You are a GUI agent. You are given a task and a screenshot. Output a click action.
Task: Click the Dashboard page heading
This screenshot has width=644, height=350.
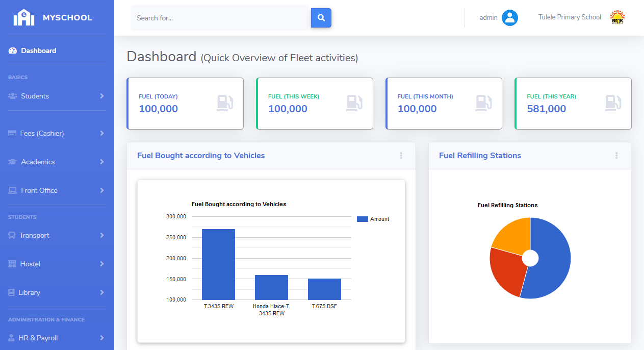pyautogui.click(x=161, y=56)
